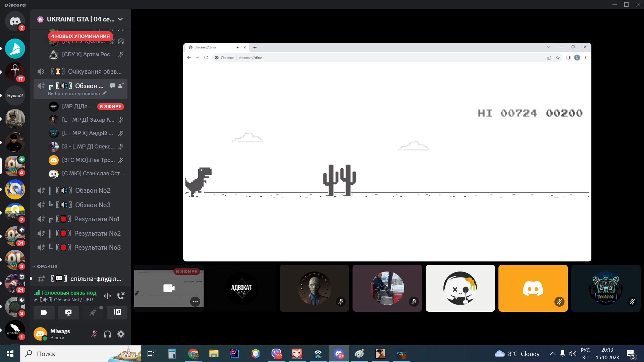
Task: Open the soundboard panel button
Action: 117,312
